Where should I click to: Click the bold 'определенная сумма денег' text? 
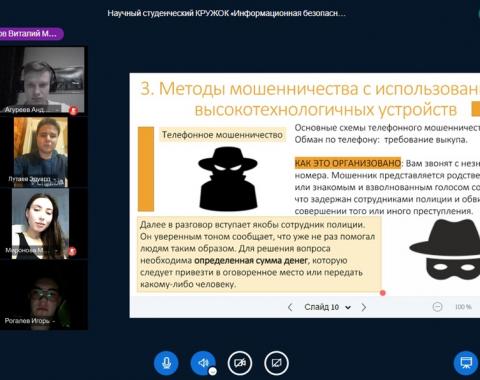click(251, 261)
